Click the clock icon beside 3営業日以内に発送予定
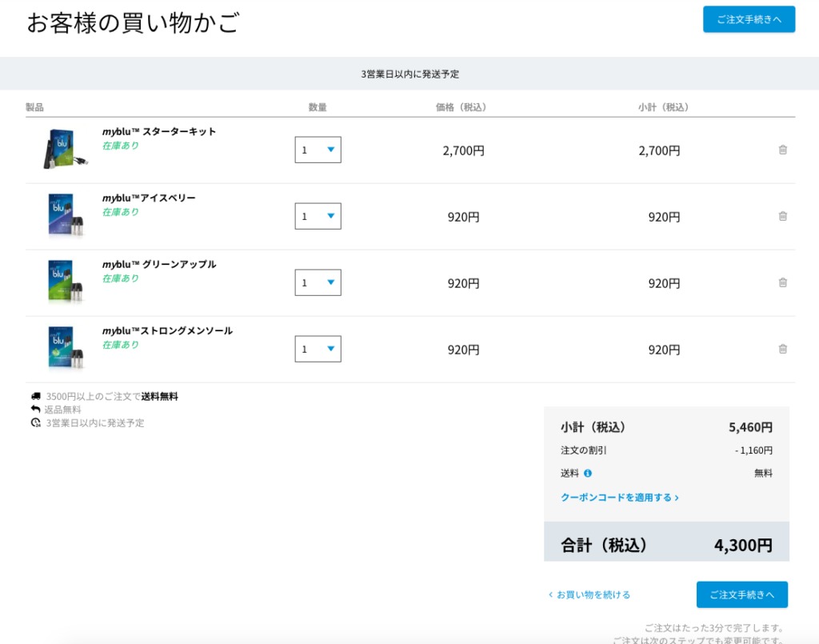This screenshot has width=819, height=644. coord(35,422)
